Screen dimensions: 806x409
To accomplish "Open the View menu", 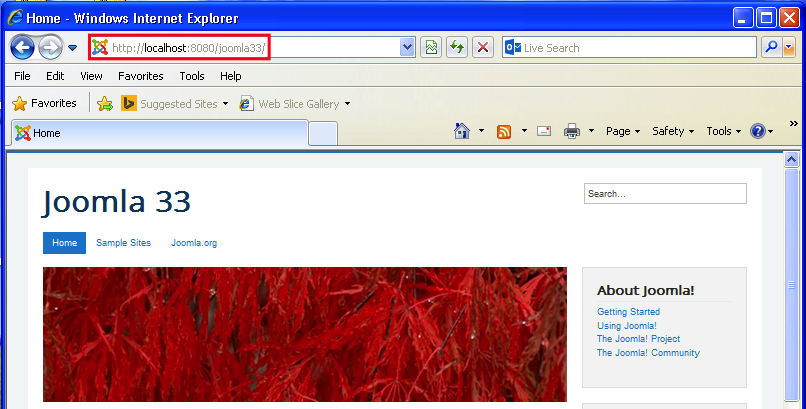I will coord(91,76).
